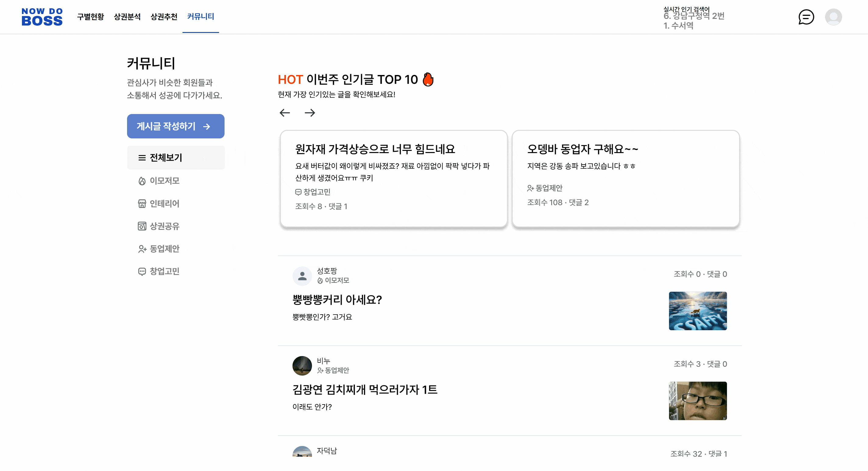Select 이모저모 category in sidebar
The height and width of the screenshot is (471, 868).
coord(164,181)
